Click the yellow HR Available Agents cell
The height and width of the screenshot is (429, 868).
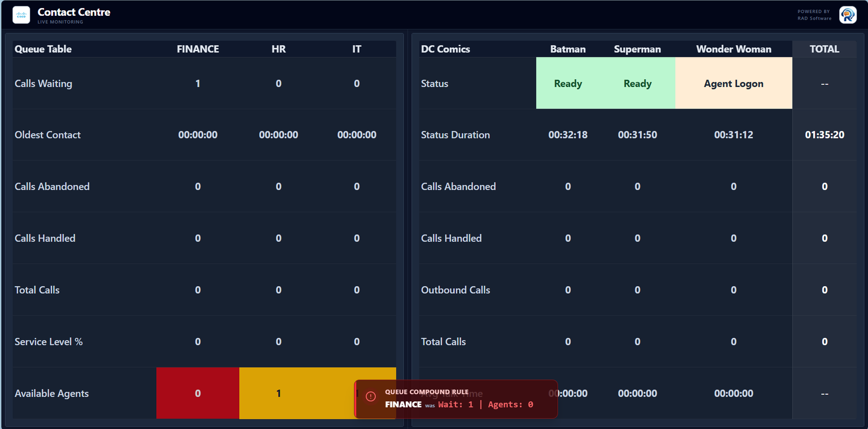(x=278, y=393)
